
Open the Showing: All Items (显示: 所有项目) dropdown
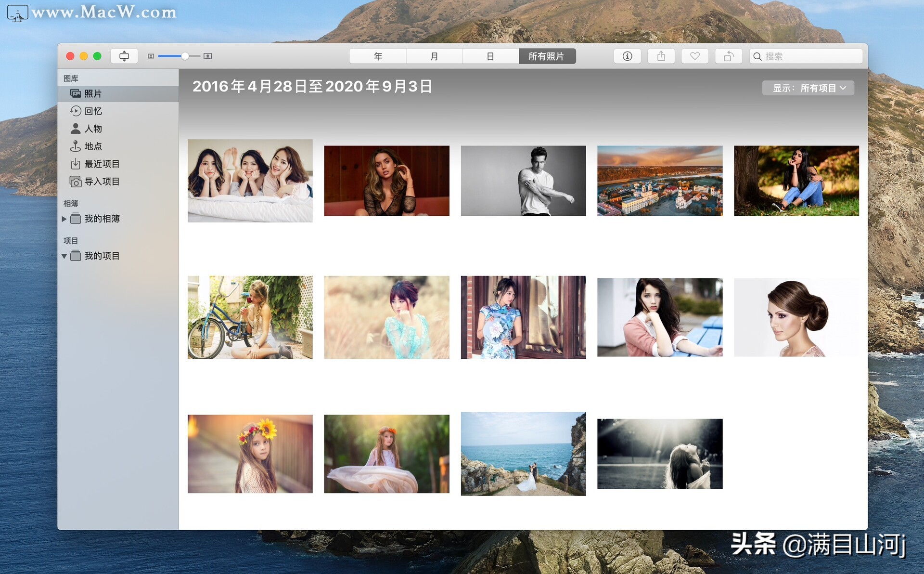[808, 88]
